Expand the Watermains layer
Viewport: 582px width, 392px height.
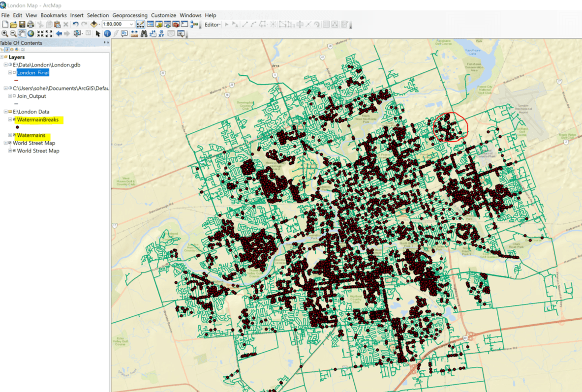pyautogui.click(x=10, y=135)
